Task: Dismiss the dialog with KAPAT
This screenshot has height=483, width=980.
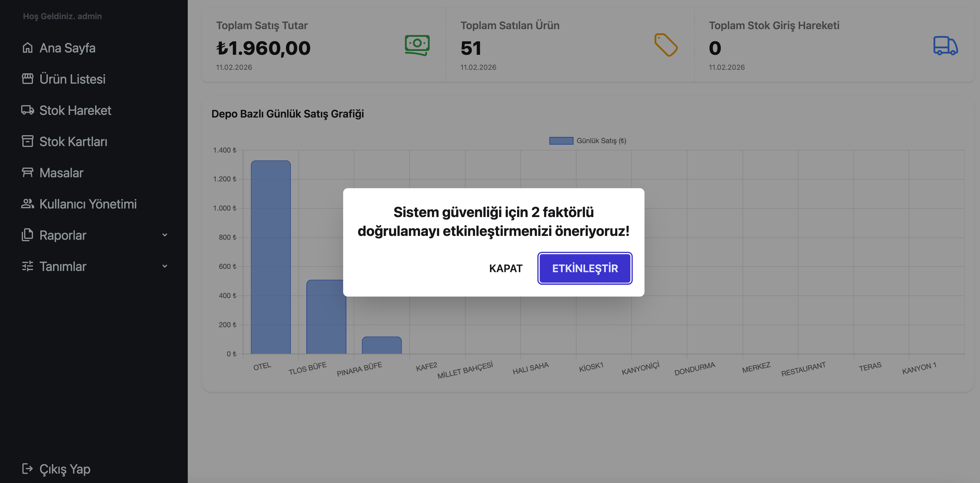Action: pos(506,268)
